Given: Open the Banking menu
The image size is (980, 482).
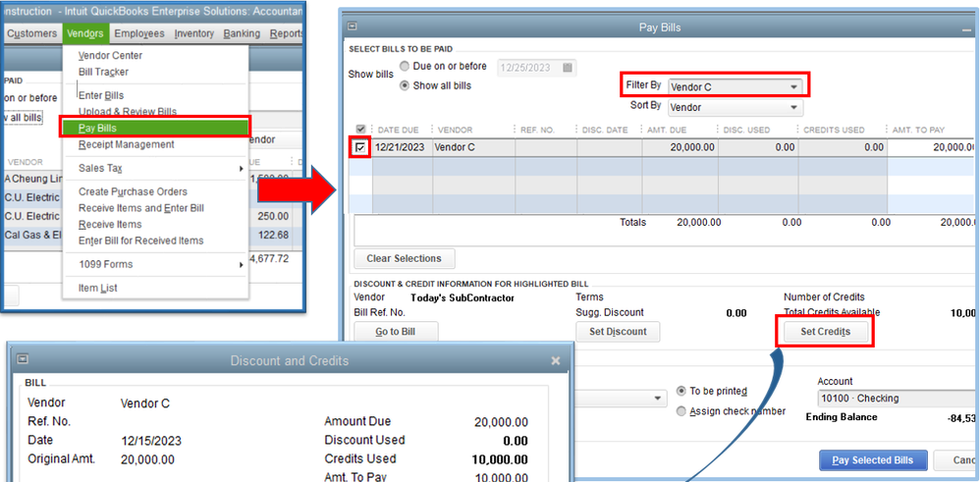Looking at the screenshot, I should (242, 33).
